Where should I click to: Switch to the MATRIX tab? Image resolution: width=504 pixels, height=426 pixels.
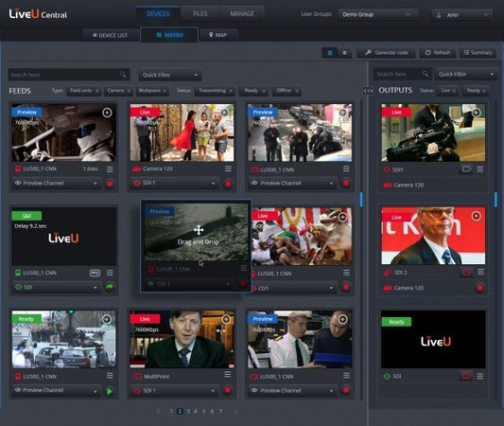(x=169, y=35)
